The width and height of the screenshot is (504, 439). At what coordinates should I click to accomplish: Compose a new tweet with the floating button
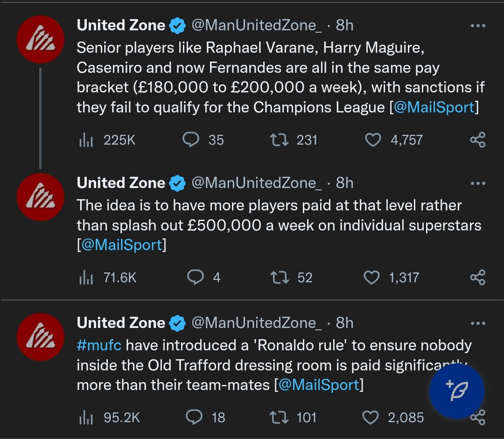[x=456, y=391]
